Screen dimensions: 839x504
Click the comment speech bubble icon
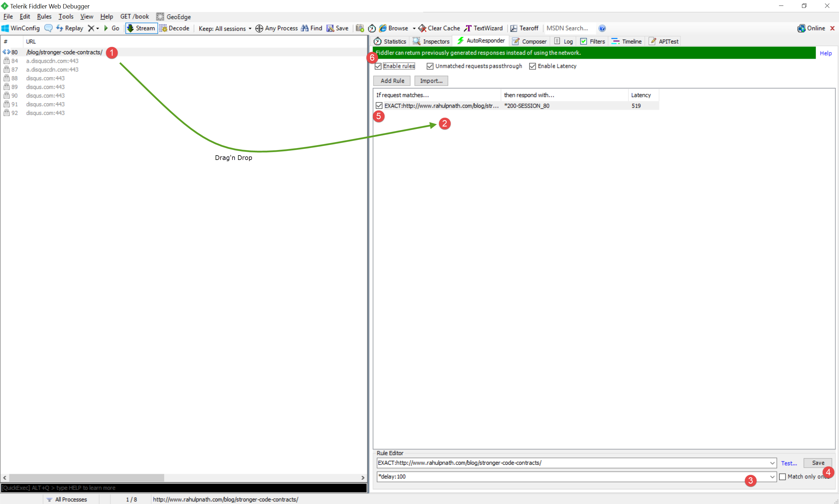[x=49, y=28]
